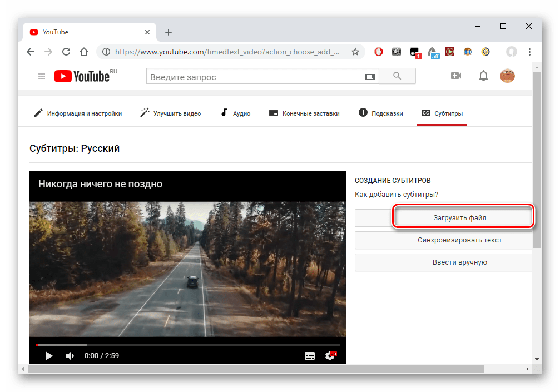Play the video with the play button
Image resolution: width=560 pixels, height=392 pixels.
(49, 356)
